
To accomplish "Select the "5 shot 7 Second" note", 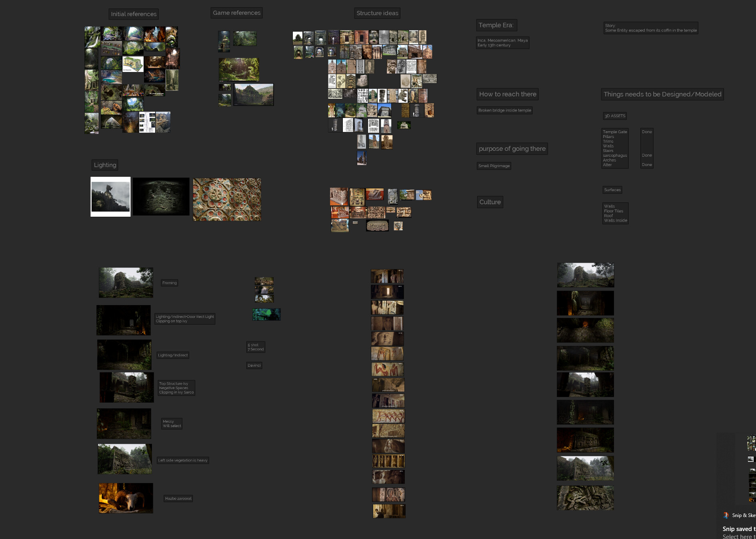I will pyautogui.click(x=256, y=347).
